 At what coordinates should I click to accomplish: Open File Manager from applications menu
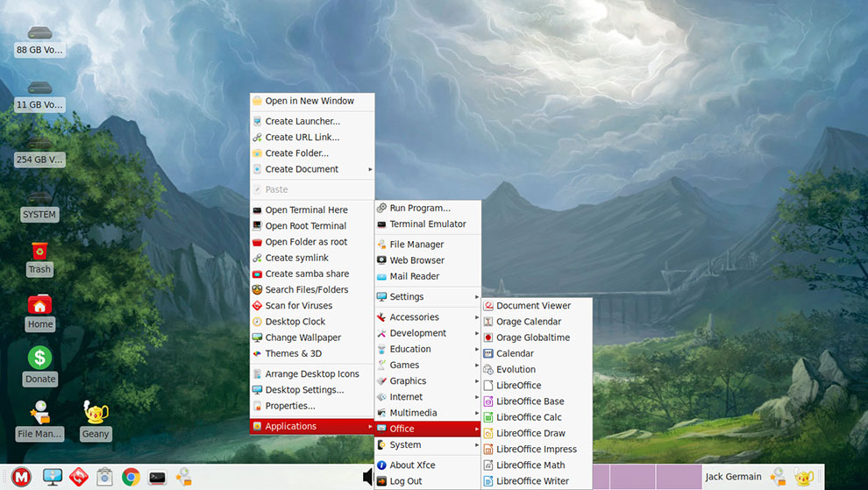click(428, 245)
